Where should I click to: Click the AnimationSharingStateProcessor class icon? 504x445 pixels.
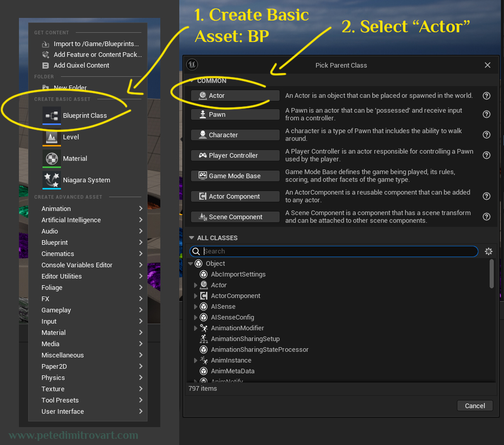pos(203,350)
